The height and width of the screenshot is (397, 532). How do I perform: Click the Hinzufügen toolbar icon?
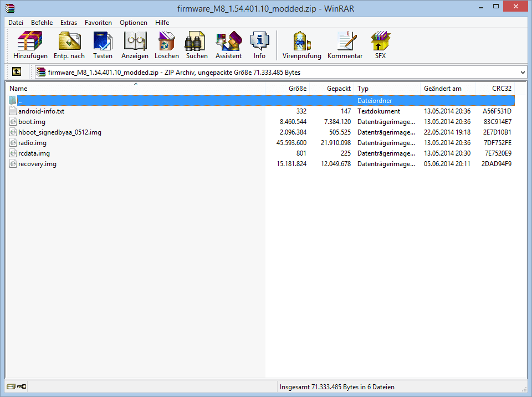(30, 45)
